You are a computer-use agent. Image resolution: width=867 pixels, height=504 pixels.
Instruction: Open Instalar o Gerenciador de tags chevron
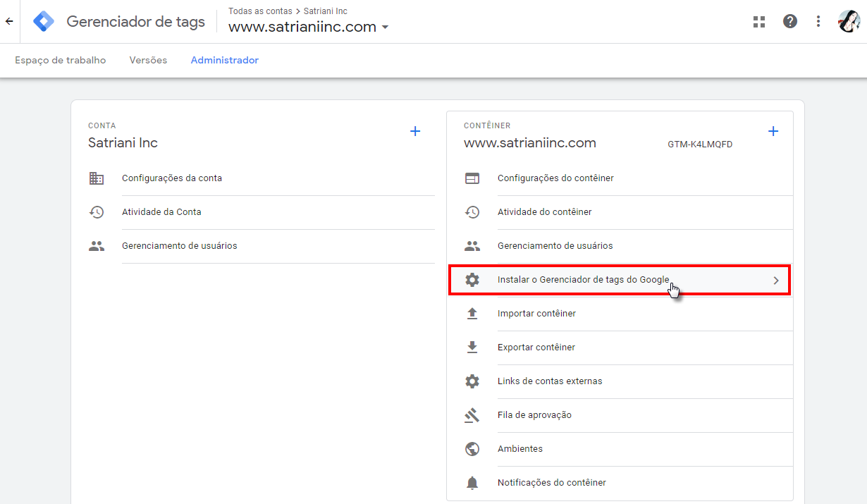[x=776, y=280]
